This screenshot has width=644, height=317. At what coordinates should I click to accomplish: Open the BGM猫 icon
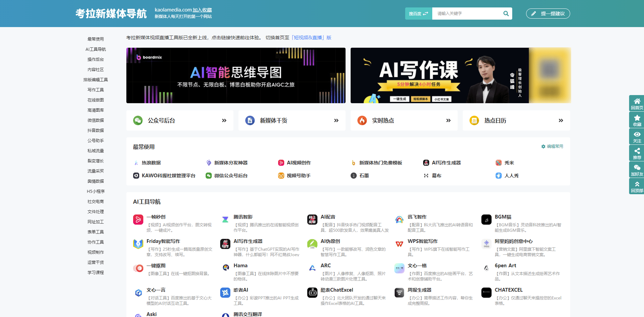click(x=486, y=220)
